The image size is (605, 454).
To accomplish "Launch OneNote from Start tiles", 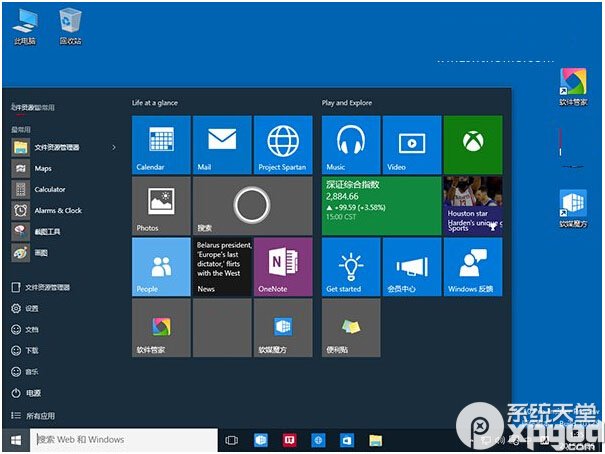I will pyautogui.click(x=282, y=266).
